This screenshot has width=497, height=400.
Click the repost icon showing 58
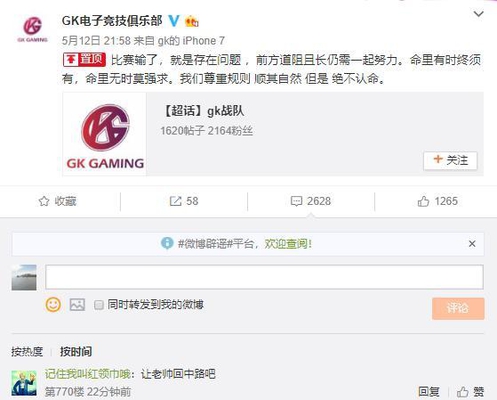click(175, 201)
